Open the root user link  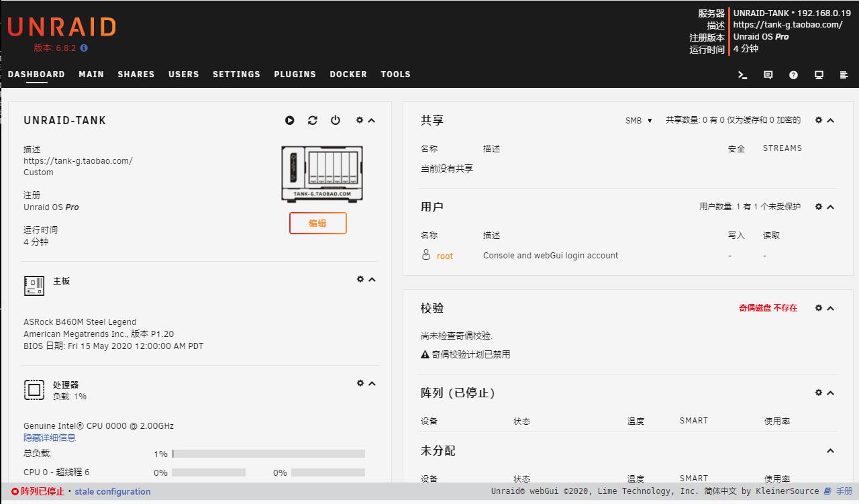[444, 256]
